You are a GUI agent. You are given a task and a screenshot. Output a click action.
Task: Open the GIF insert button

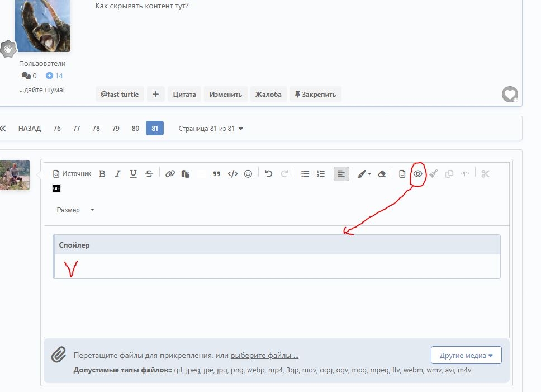coord(56,188)
